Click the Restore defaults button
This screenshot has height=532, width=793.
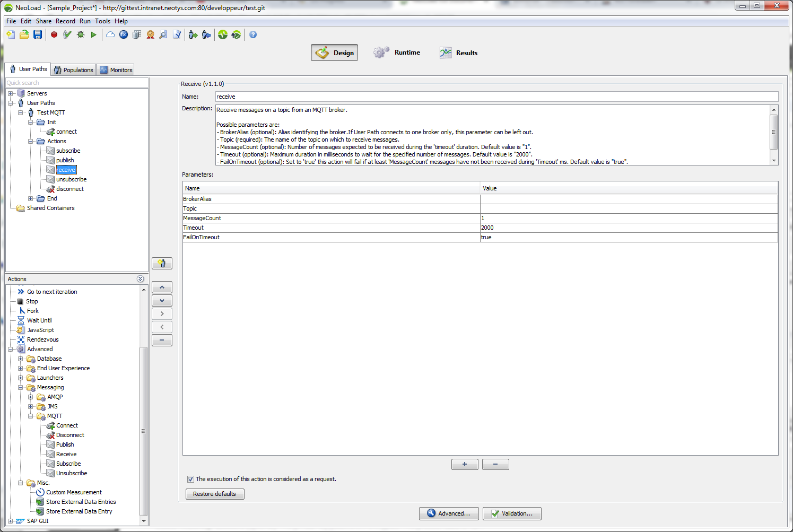[x=214, y=494]
